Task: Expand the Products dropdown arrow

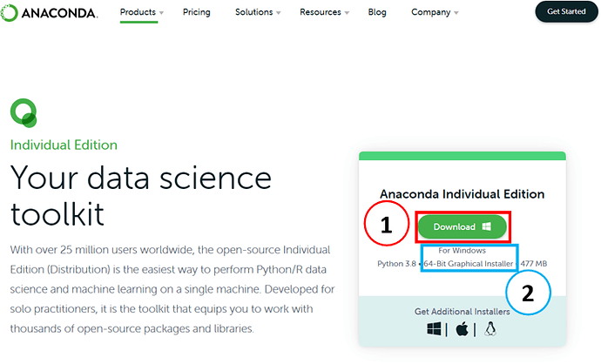Action: (161, 13)
